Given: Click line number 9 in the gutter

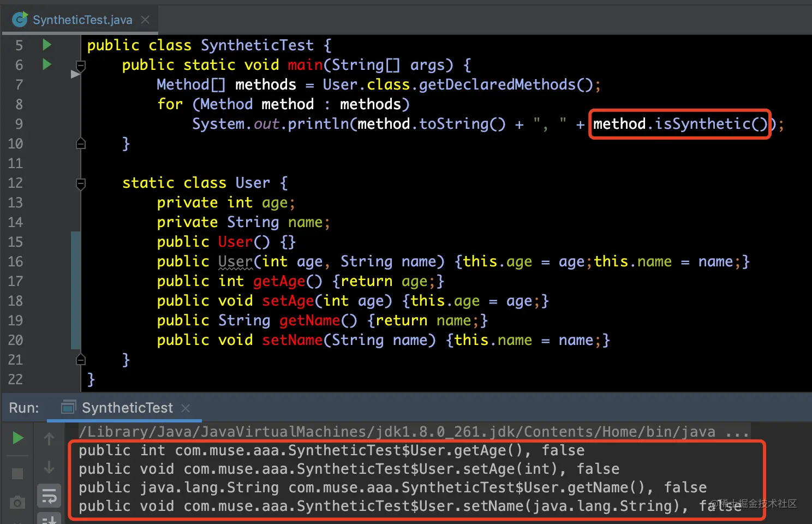Looking at the screenshot, I should 19,124.
